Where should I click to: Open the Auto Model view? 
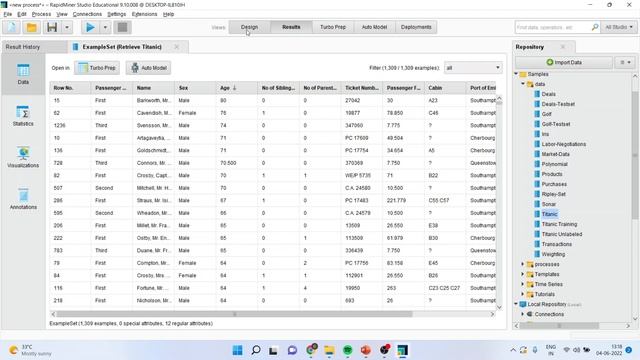click(x=374, y=27)
